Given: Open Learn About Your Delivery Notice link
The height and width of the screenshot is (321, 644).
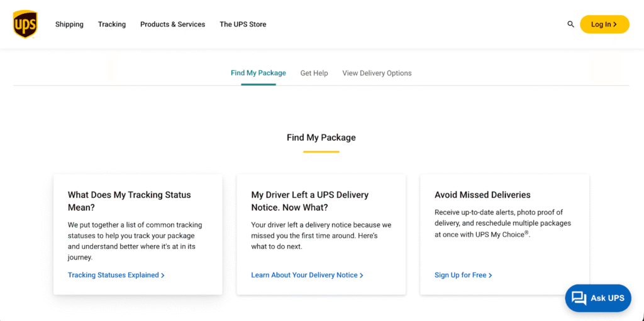Looking at the screenshot, I should coord(304,275).
